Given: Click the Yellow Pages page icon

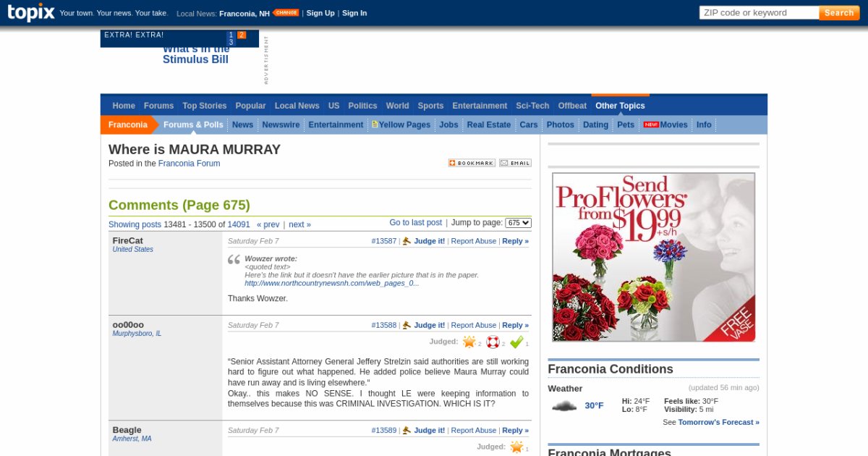Looking at the screenshot, I should point(375,124).
